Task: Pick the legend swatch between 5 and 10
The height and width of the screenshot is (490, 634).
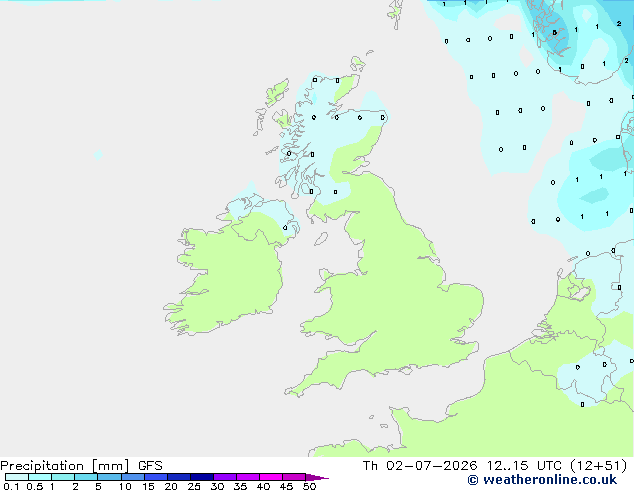Action: (109, 477)
